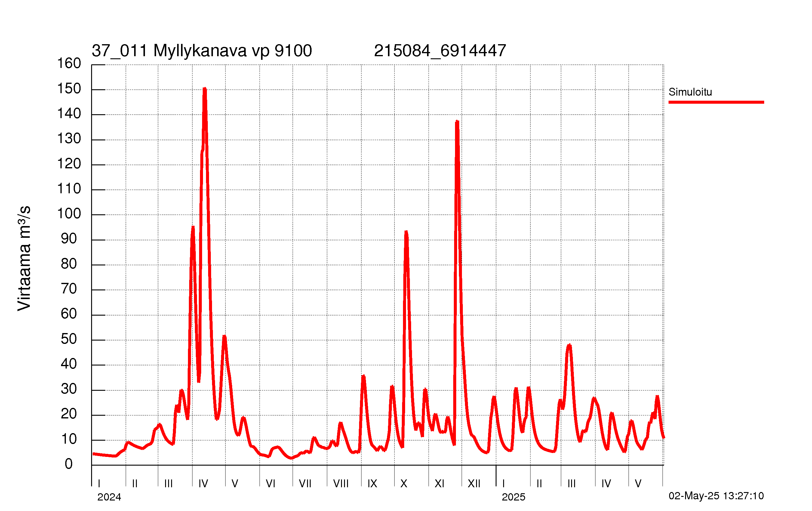This screenshot has height=511, width=812.
Task: Click the y-axis value "0"
Action: (69, 464)
